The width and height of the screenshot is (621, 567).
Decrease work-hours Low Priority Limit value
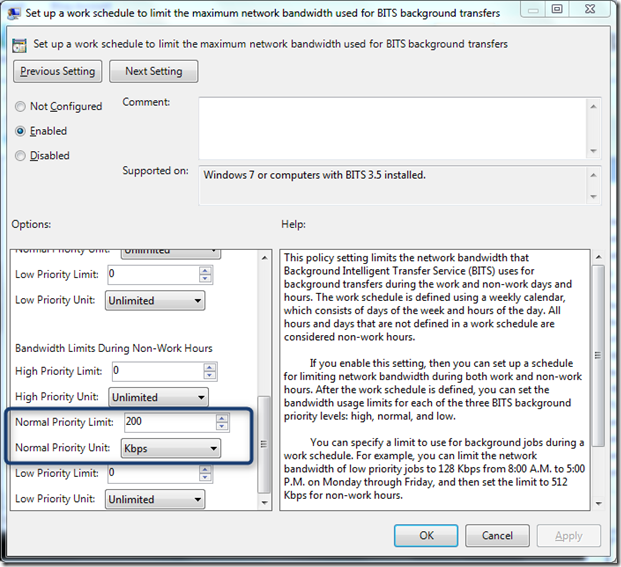point(205,279)
